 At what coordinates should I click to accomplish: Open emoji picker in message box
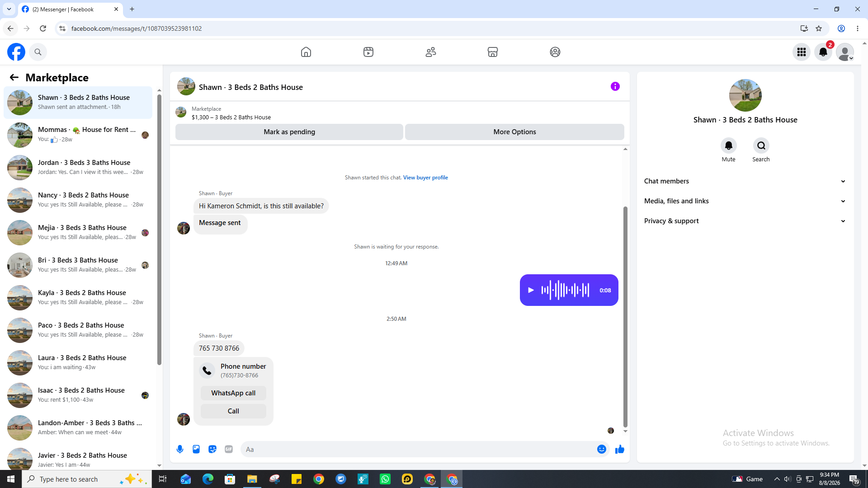tap(602, 449)
